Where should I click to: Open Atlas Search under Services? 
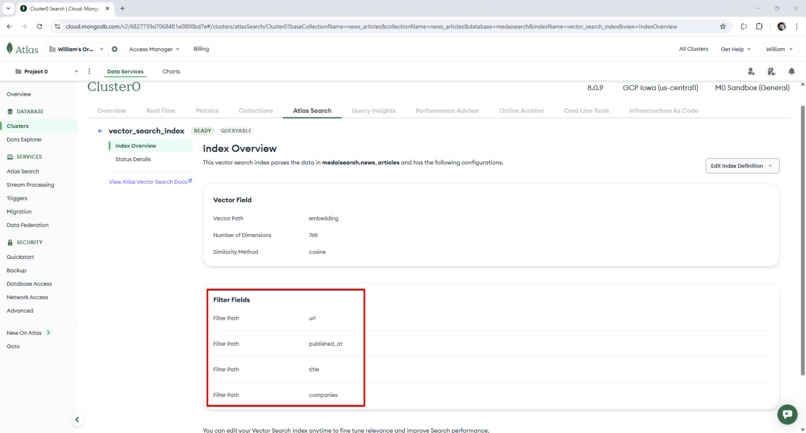click(23, 171)
